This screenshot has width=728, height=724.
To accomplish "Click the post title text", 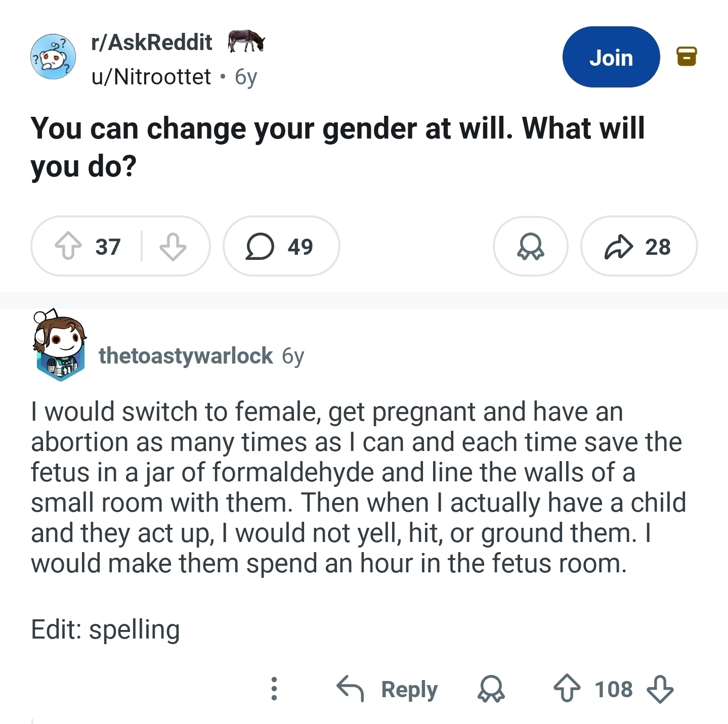I will 337,147.
